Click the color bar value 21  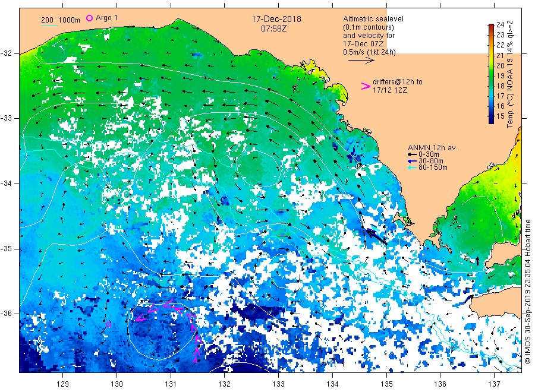500,55
